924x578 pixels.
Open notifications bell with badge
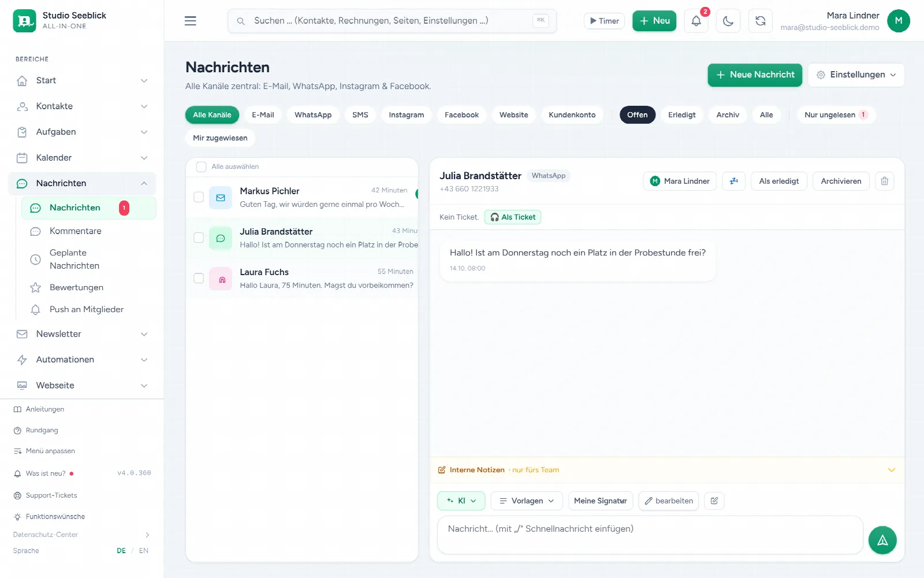(696, 21)
